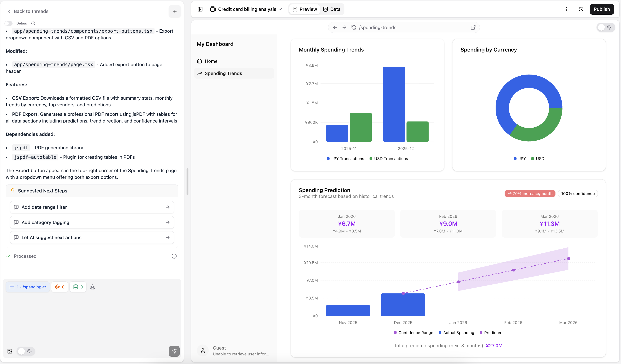Image resolution: width=621 pixels, height=364 pixels.
Task: Open preview in new window icon
Action: (x=473, y=27)
